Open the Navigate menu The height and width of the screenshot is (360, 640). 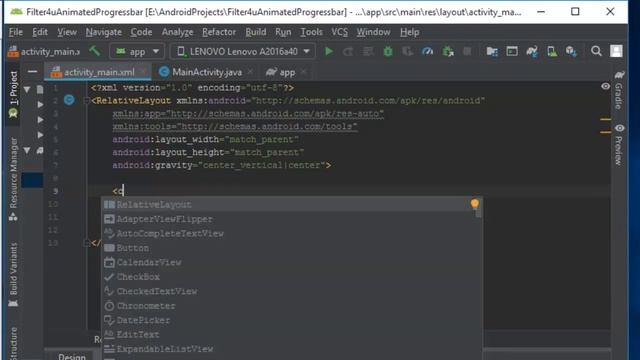[104, 32]
